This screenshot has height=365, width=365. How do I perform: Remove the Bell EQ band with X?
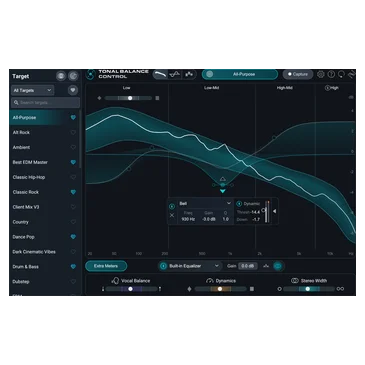click(172, 215)
